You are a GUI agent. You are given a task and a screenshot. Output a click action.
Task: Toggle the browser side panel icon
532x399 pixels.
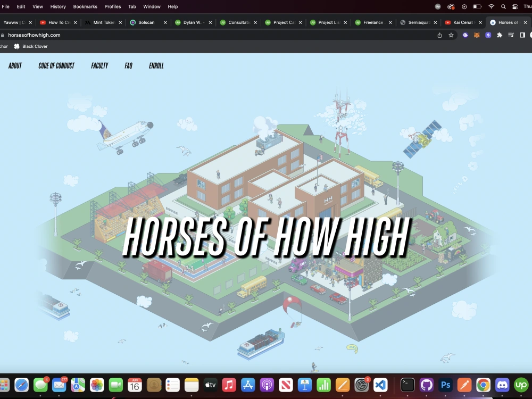522,35
